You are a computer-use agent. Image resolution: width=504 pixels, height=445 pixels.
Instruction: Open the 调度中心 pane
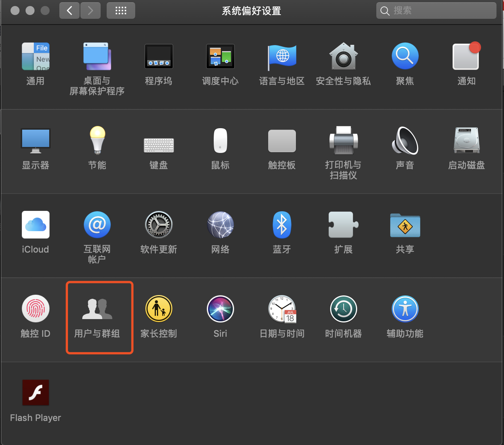tap(220, 62)
